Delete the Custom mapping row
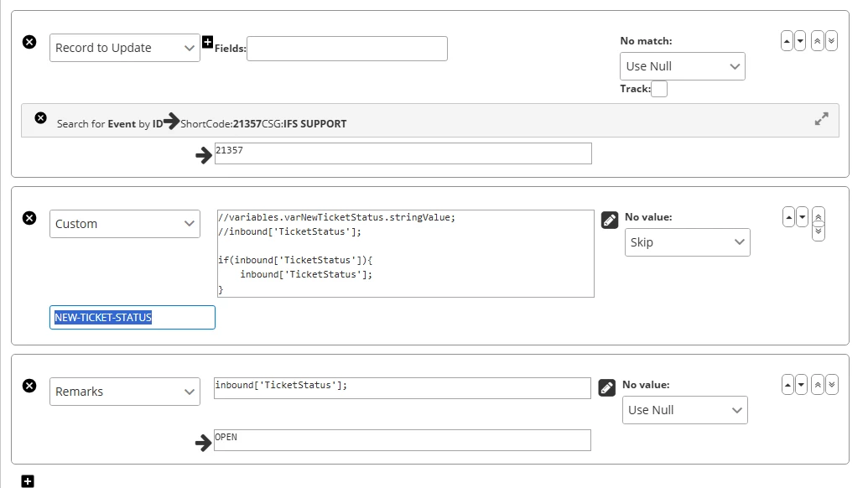This screenshot has height=488, width=868. click(29, 218)
